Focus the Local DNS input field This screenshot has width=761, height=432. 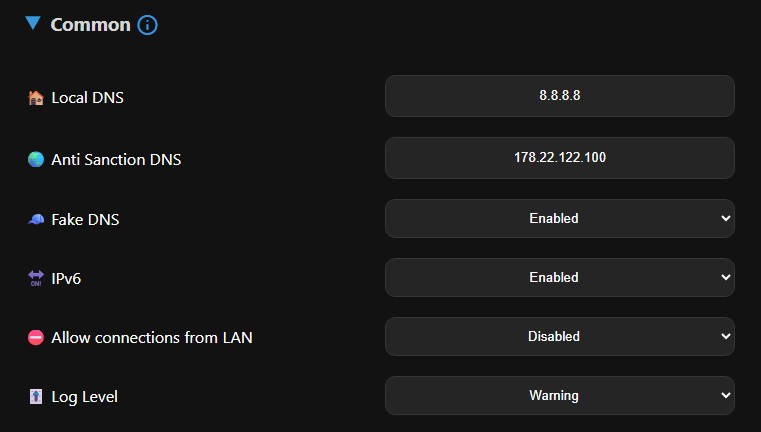559,96
